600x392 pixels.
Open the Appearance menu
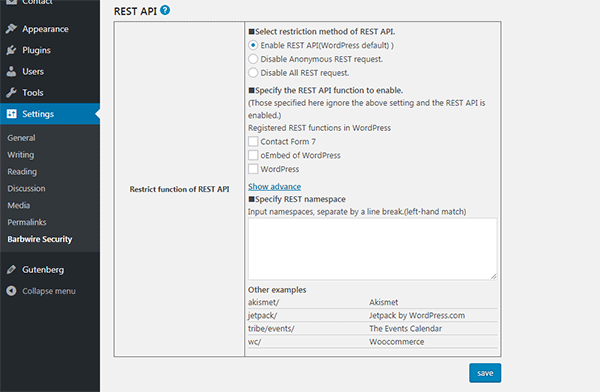pyautogui.click(x=50, y=29)
